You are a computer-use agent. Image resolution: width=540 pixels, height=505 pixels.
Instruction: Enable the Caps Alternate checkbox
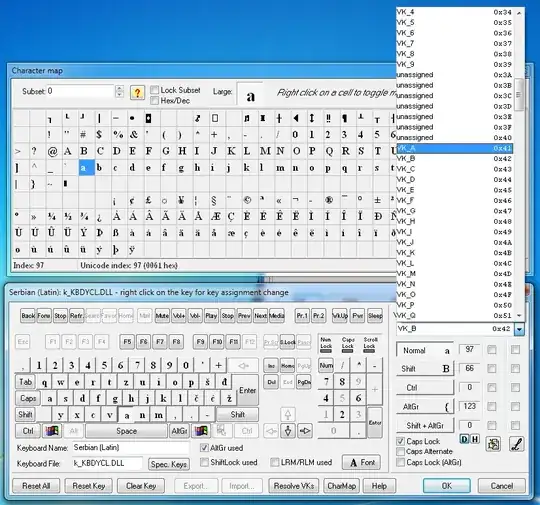pyautogui.click(x=400, y=451)
